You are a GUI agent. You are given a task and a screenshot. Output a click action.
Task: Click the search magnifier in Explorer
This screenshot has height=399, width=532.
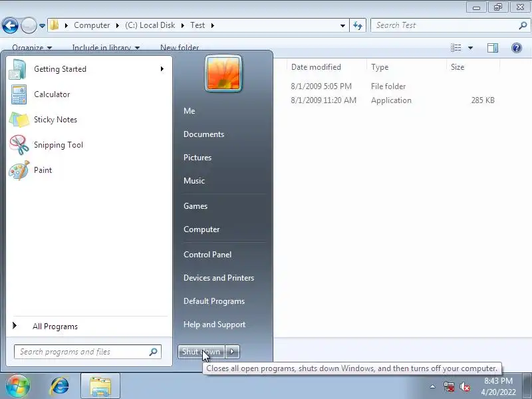(x=523, y=25)
